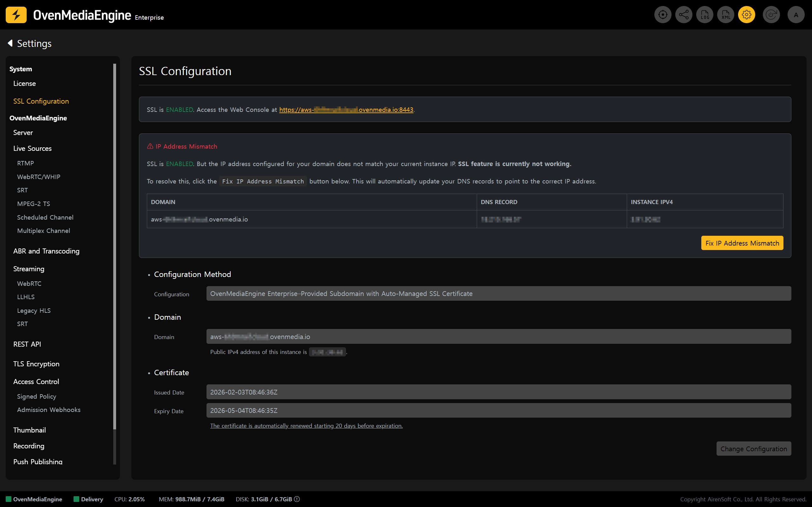Screen dimensions: 812x507
Task: Click the back arrow beside Settings
Action: 10,43
